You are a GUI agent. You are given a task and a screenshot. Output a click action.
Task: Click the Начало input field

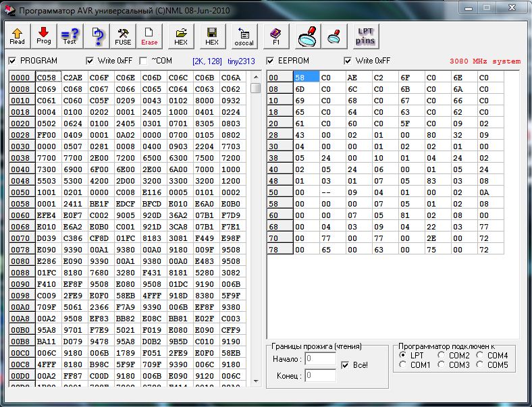click(320, 358)
